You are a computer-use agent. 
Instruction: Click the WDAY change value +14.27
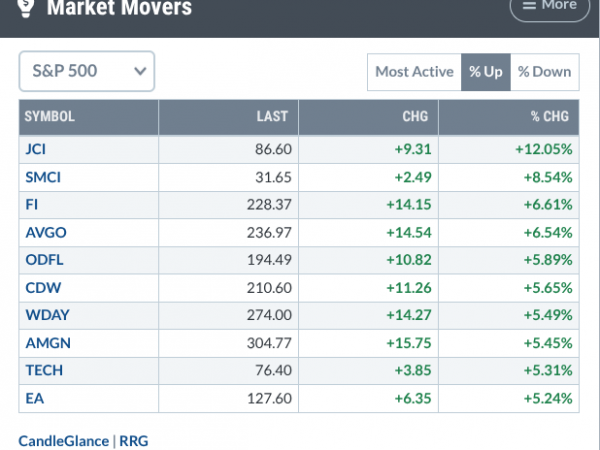[409, 315]
